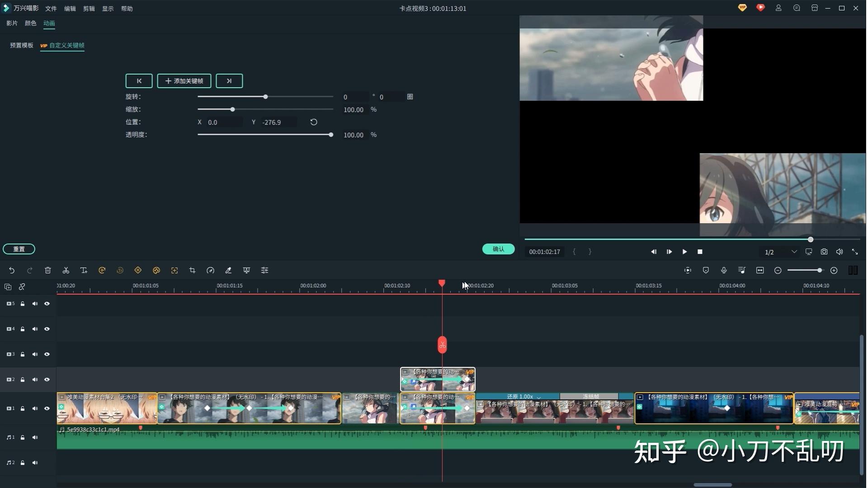This screenshot has width=868, height=488.
Task: Click the color paint brush icon
Action: coord(229,270)
